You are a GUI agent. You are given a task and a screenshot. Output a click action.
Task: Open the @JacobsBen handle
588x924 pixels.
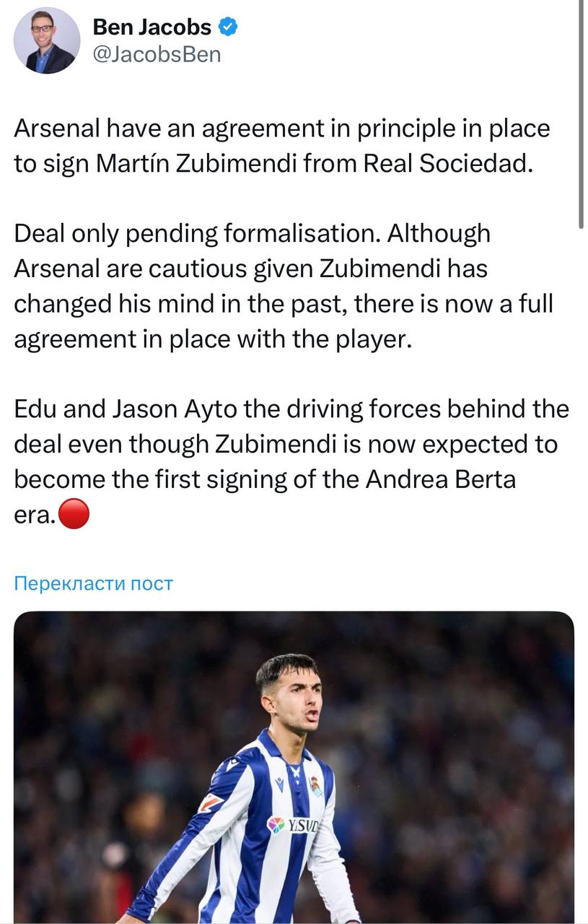157,54
